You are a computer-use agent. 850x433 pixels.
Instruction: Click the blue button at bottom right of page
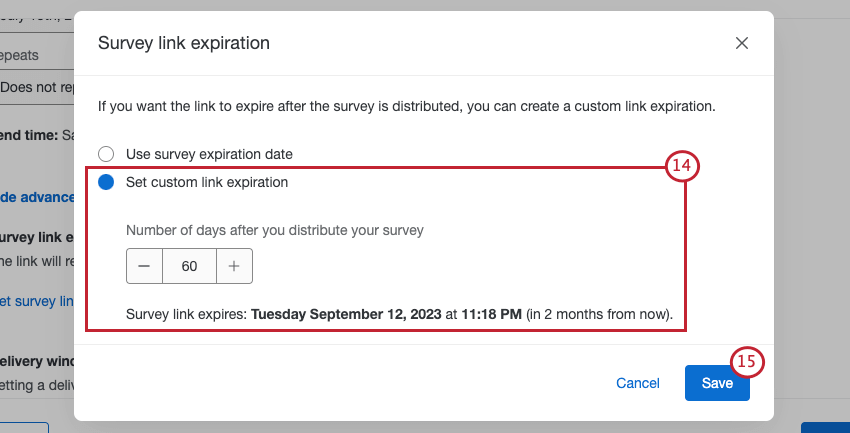(825, 427)
